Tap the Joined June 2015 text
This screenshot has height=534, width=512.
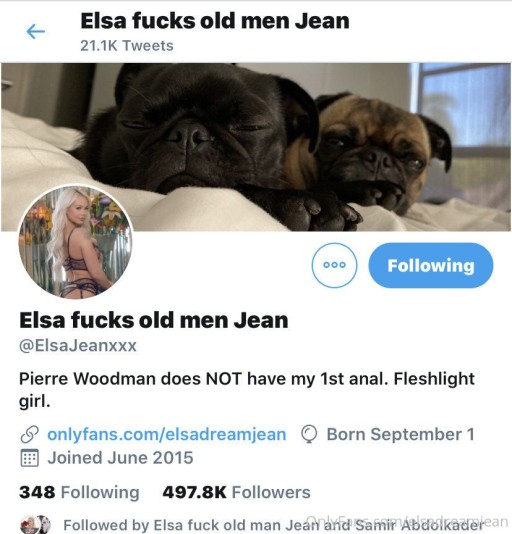click(x=120, y=458)
